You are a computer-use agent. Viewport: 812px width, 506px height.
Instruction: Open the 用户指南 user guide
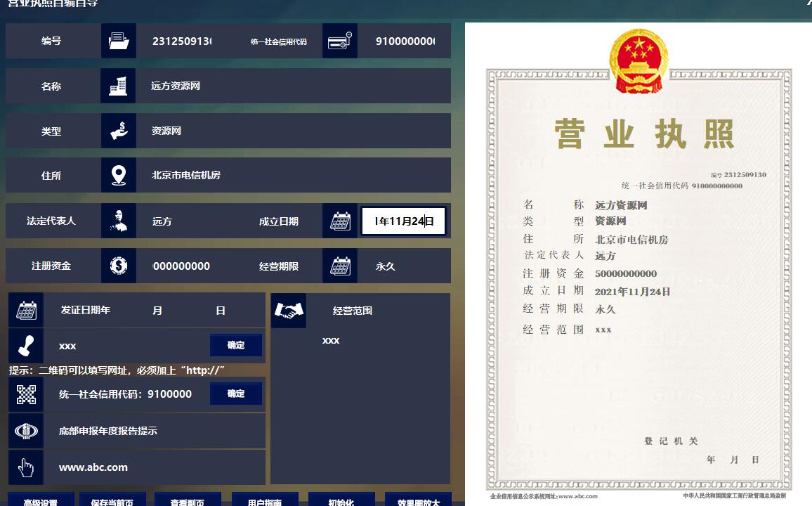click(265, 500)
